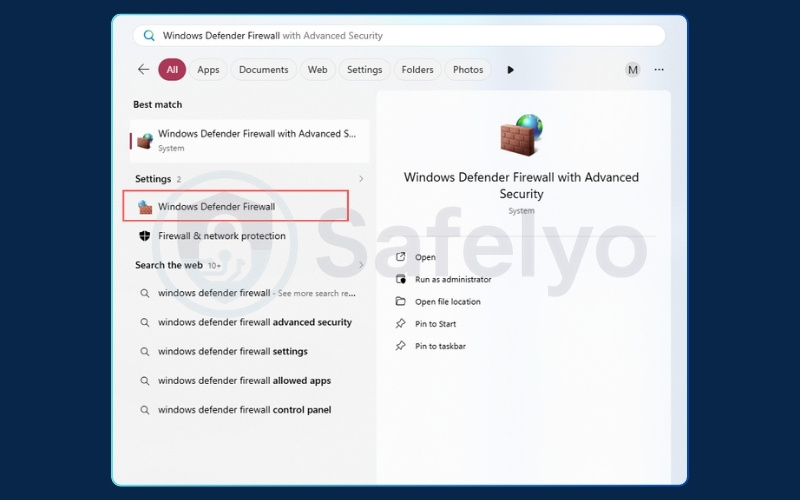Open the three-dot more options menu
The width and height of the screenshot is (800, 500).
pyautogui.click(x=659, y=69)
